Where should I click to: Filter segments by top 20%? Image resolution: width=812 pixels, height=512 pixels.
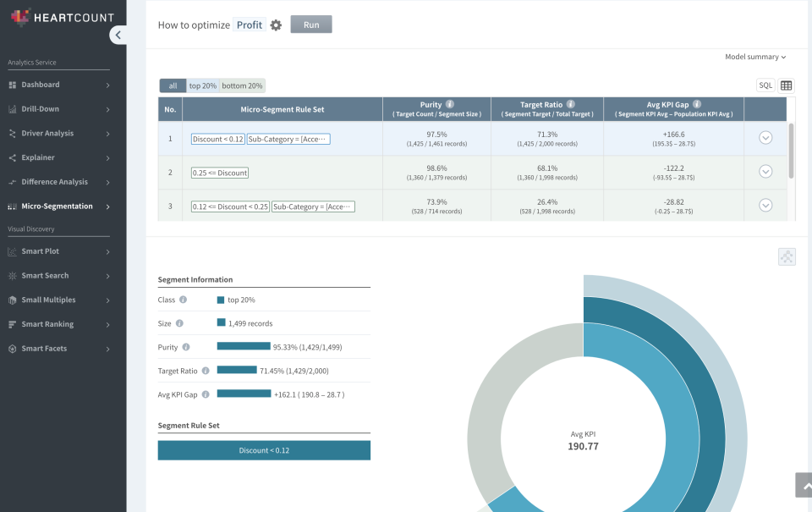pyautogui.click(x=202, y=85)
